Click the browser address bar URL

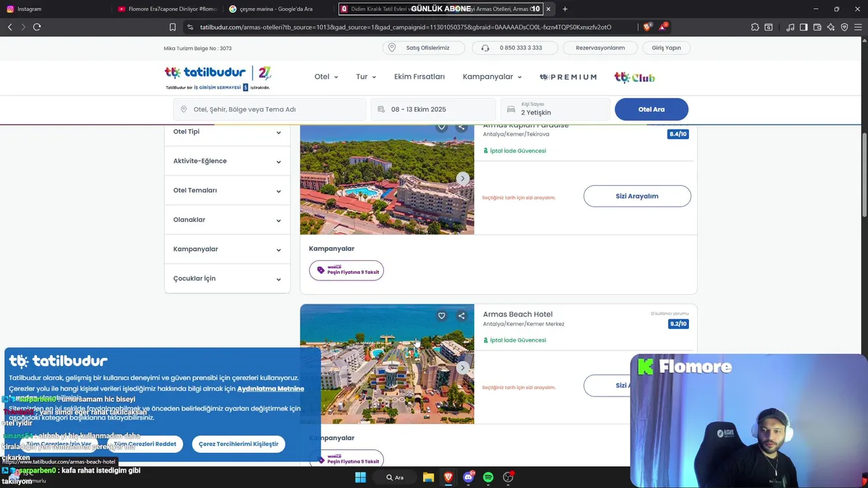(x=406, y=27)
